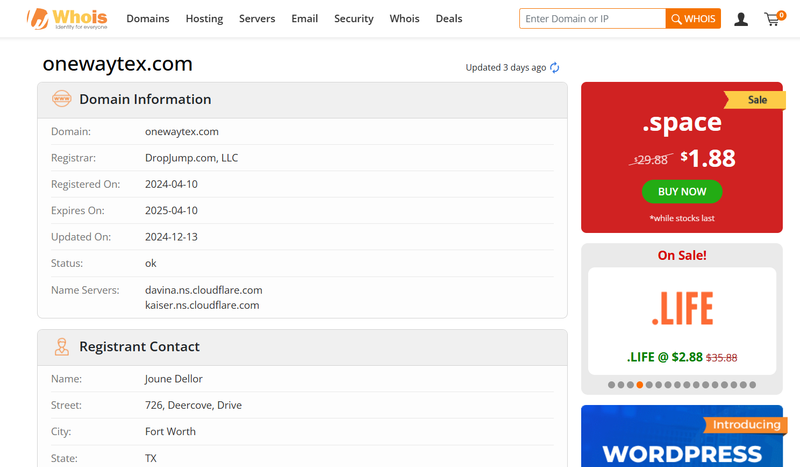Image resolution: width=800 pixels, height=467 pixels.
Task: Click BUY NOW on .space ad
Action: (682, 191)
